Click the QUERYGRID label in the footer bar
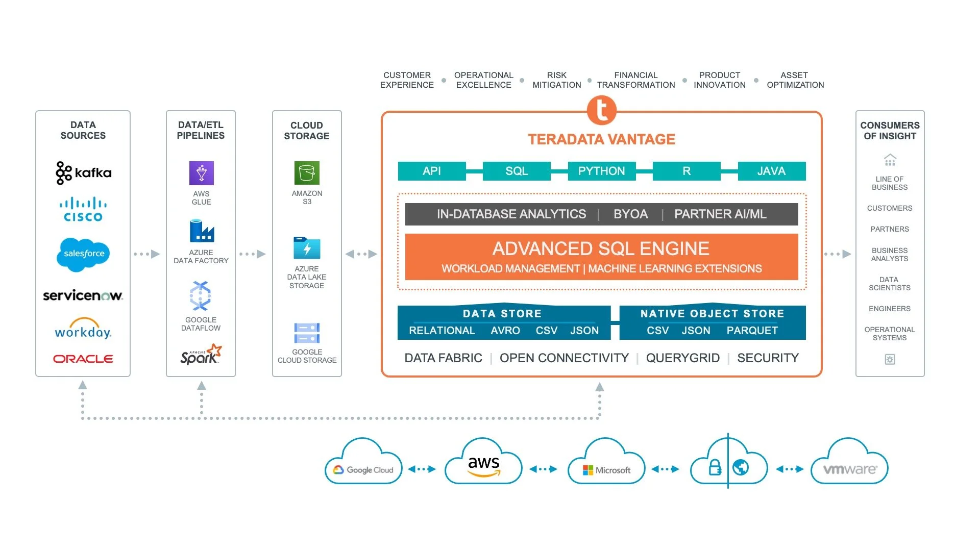 pos(682,358)
